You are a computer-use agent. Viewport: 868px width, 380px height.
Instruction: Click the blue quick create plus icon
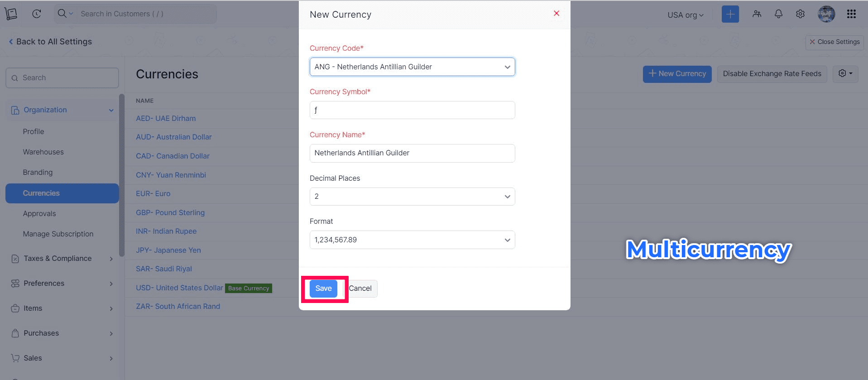point(730,14)
